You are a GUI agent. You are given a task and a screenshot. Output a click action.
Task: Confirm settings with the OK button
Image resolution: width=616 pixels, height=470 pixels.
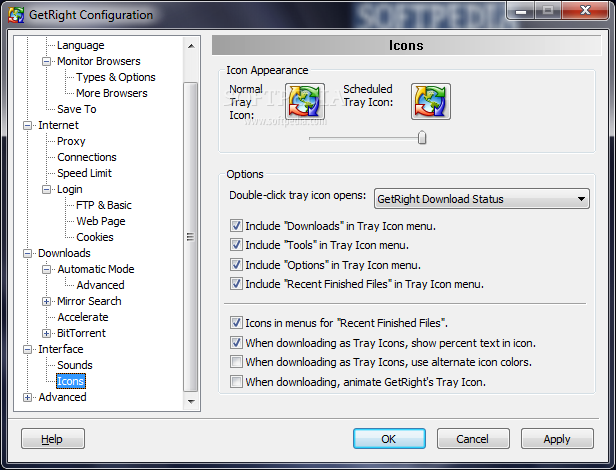(389, 439)
